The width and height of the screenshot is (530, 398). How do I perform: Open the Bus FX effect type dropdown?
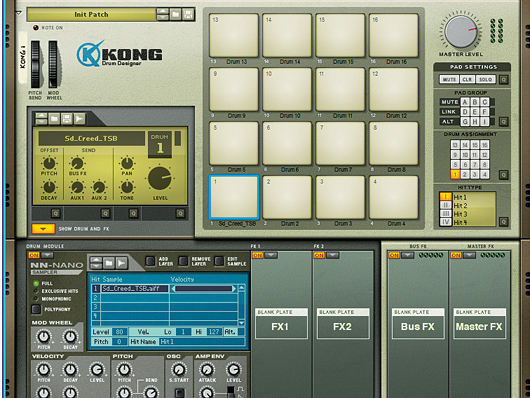408,255
